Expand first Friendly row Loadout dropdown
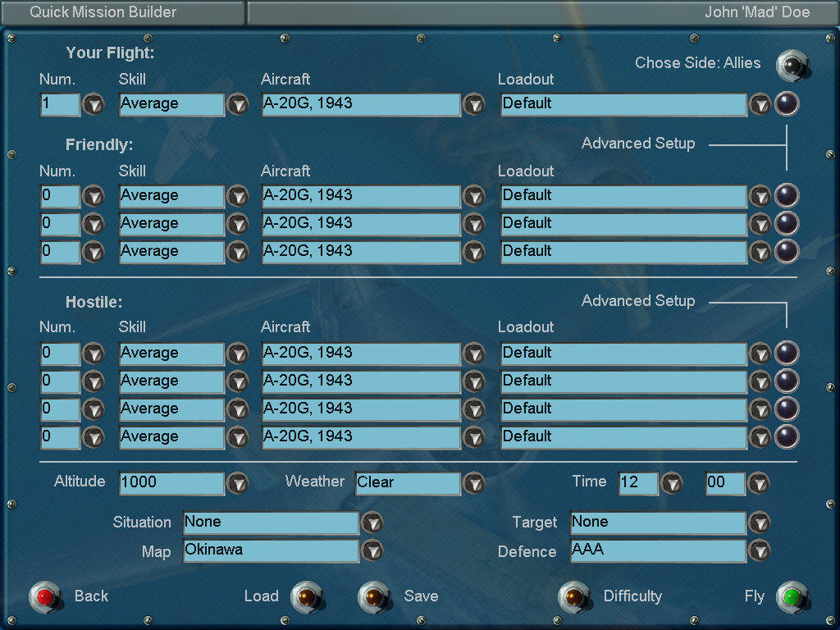 760,197
